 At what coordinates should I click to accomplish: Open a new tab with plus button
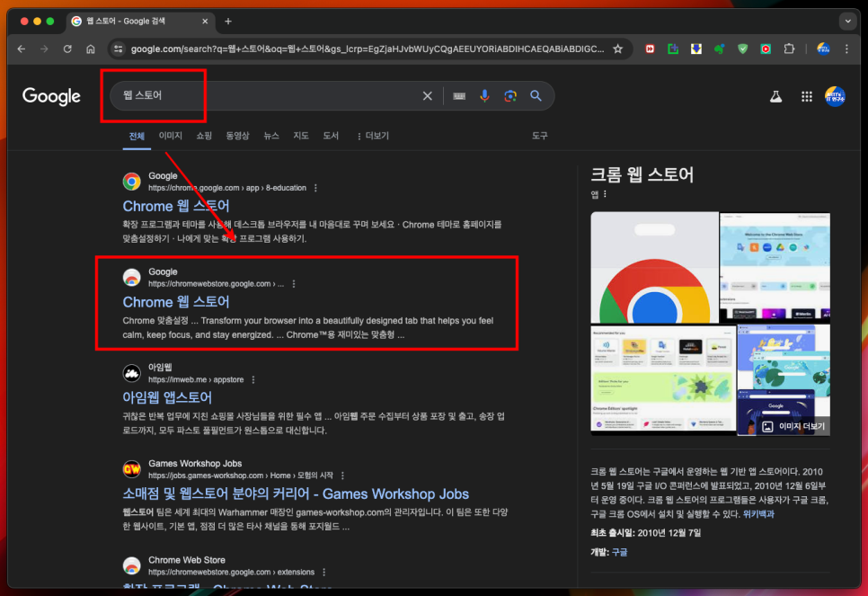[228, 21]
